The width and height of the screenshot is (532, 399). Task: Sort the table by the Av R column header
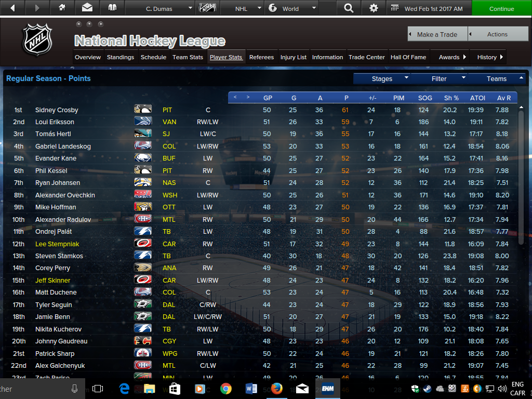click(x=504, y=98)
